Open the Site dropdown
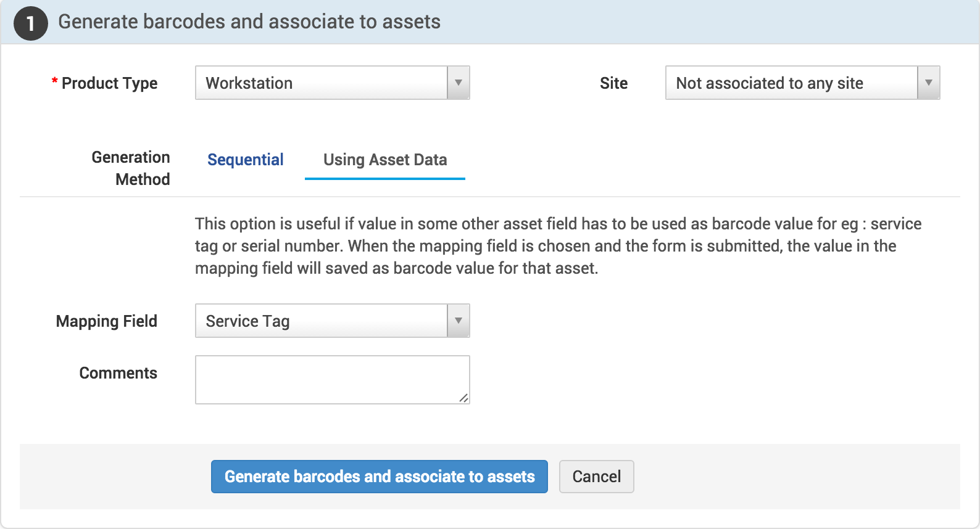This screenshot has width=980, height=529. tap(790, 83)
